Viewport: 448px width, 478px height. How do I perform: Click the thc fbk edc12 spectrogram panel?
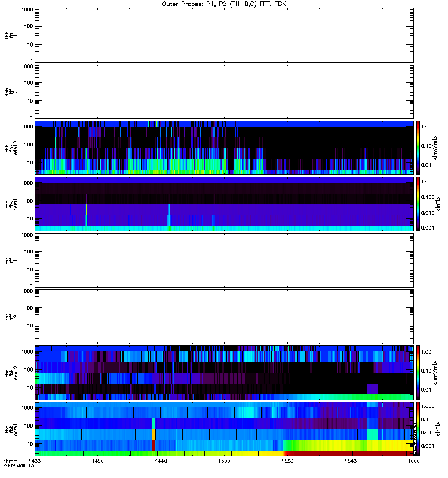(x=224, y=373)
